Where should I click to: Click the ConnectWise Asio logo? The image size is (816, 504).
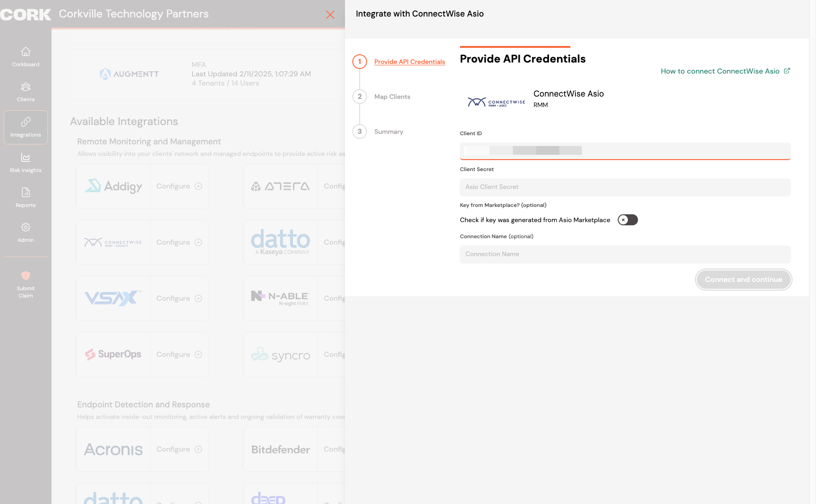pos(496,102)
